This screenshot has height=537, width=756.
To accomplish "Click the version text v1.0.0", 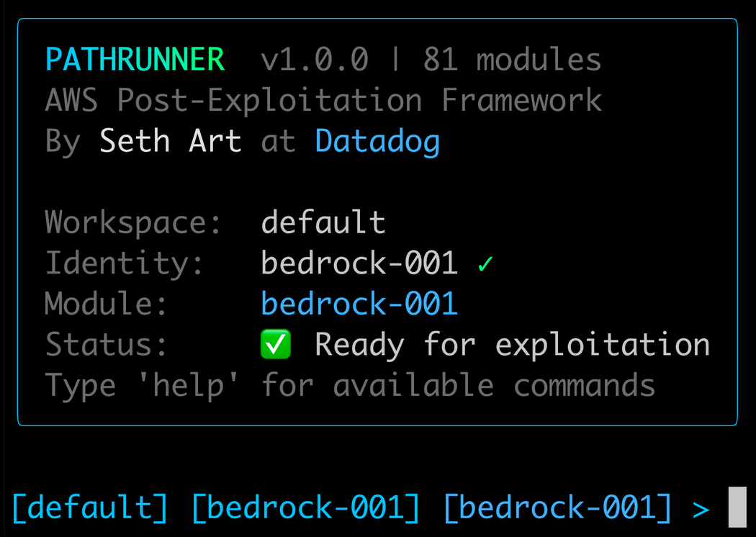I will [315, 59].
